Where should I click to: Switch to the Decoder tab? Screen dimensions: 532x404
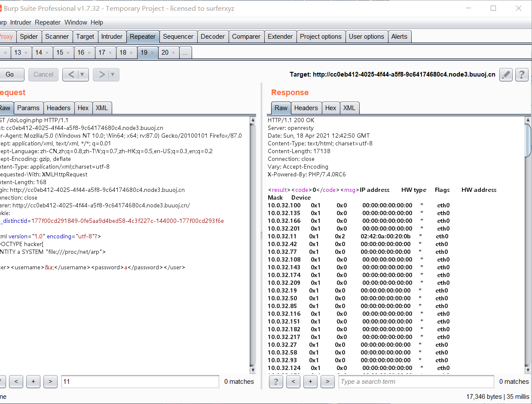point(213,37)
